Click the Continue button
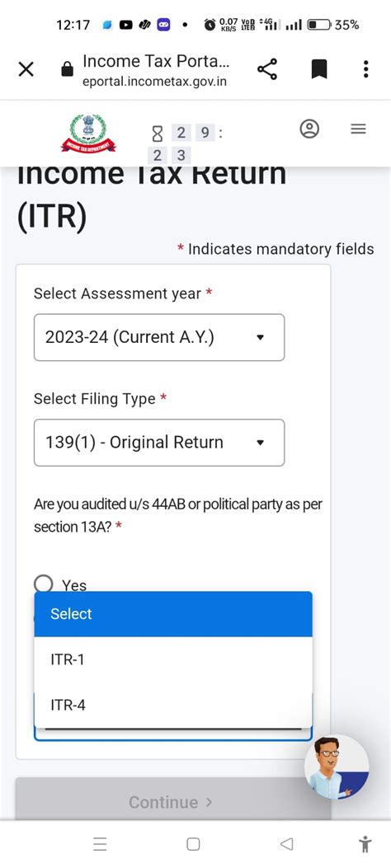This screenshot has height=868, width=391. click(173, 801)
